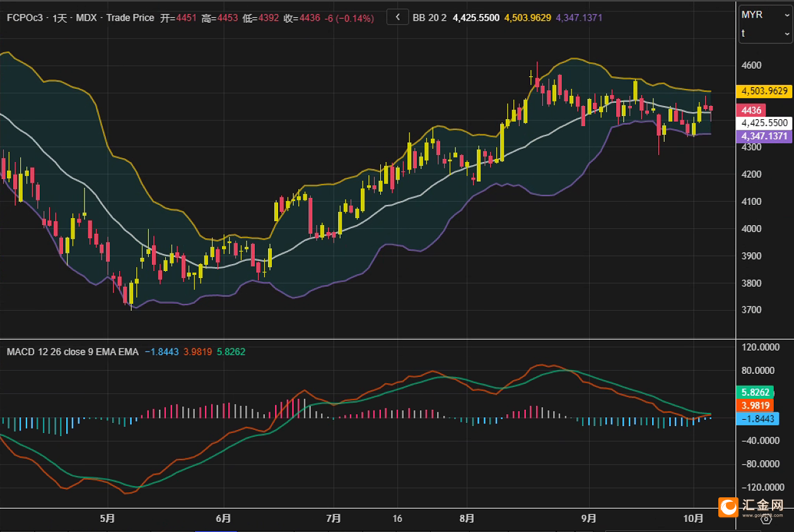Click the green 5.8262 MACD axis tag

tap(754, 391)
